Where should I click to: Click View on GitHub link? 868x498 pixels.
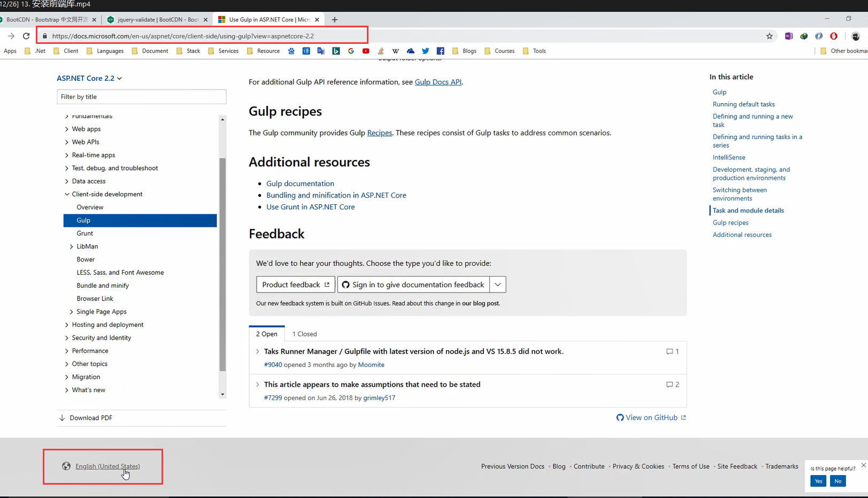651,418
